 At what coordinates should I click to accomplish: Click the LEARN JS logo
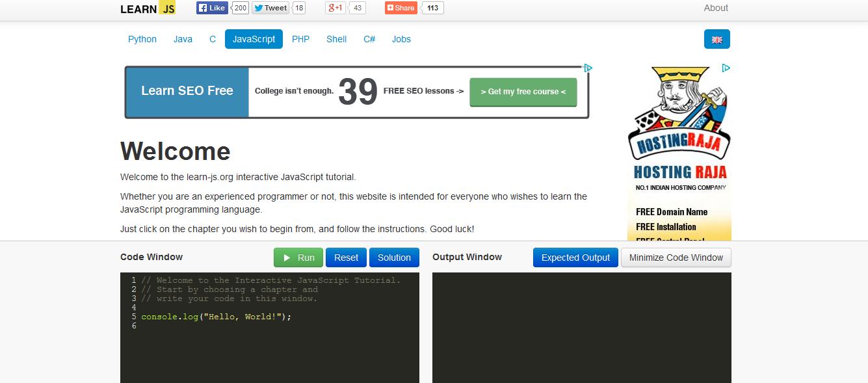[x=147, y=8]
